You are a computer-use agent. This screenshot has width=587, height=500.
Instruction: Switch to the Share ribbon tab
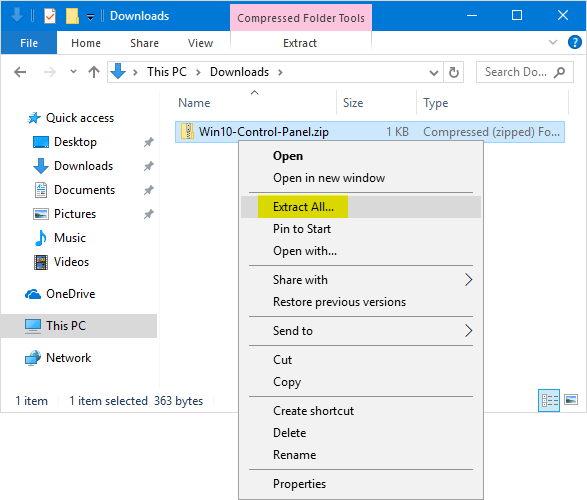tap(144, 43)
